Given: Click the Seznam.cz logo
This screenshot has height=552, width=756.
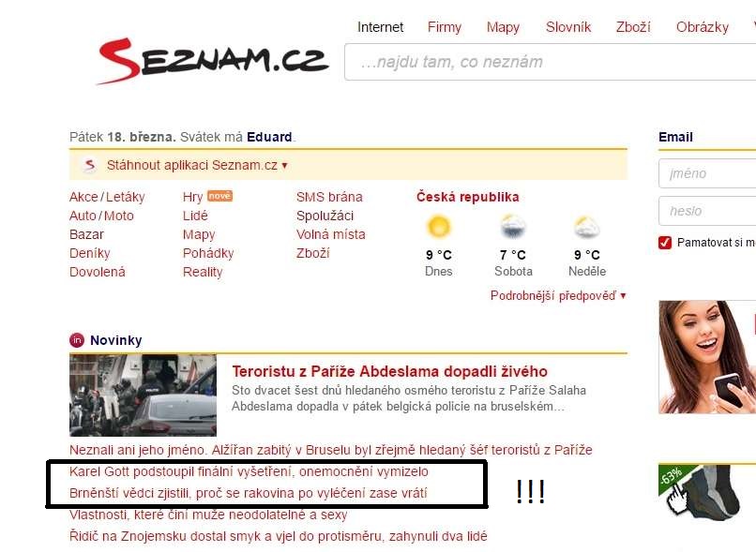Looking at the screenshot, I should (213, 61).
